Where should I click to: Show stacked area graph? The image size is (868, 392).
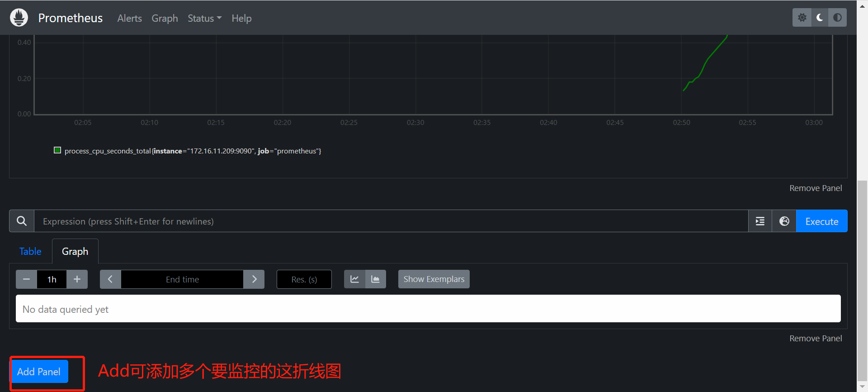[375, 279]
